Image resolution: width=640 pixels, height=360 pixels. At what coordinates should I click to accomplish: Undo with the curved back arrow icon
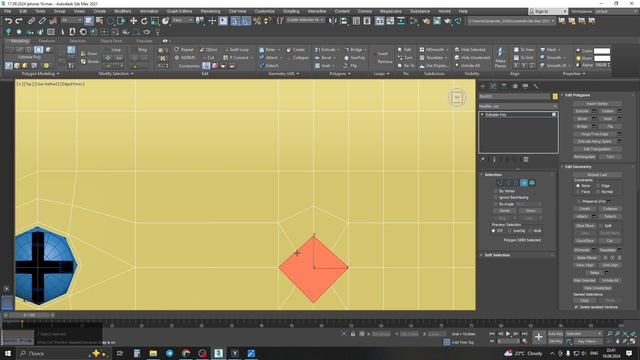pyautogui.click(x=8, y=21)
